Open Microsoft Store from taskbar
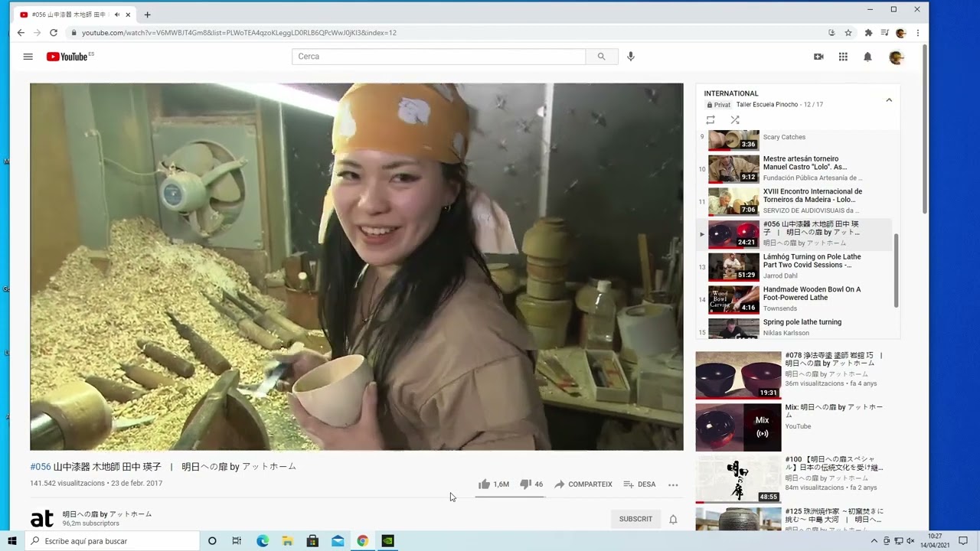The height and width of the screenshot is (551, 980). (312, 541)
